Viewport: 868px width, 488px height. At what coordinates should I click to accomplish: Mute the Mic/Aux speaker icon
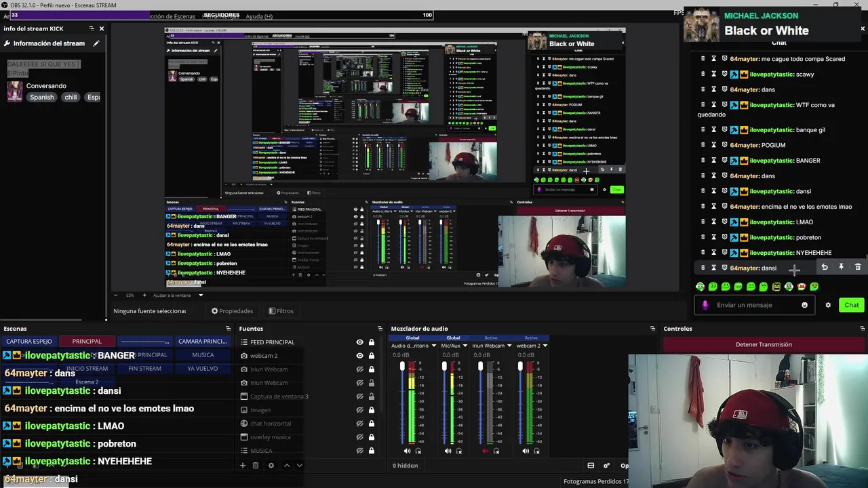[448, 451]
